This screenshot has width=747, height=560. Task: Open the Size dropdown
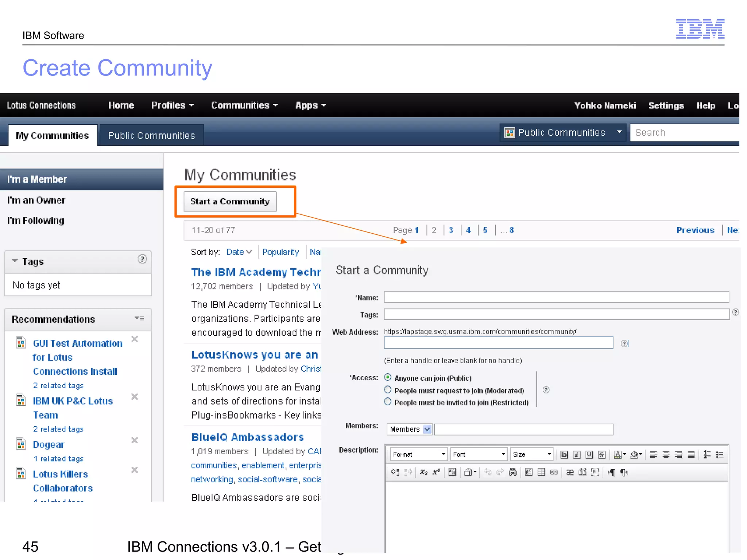531,454
